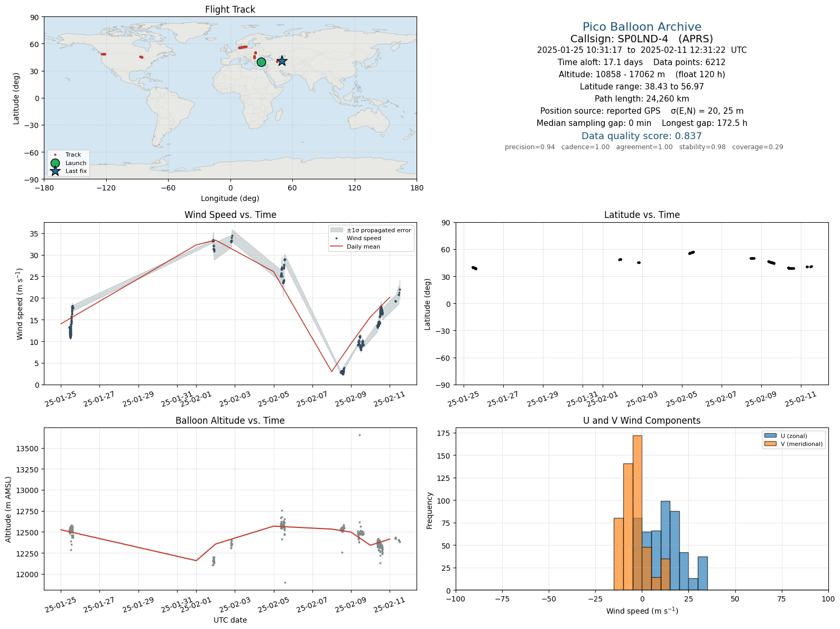840x629 pixels.
Task: Select the Latitude range 38.43 to 56.97 text
Action: [642, 87]
